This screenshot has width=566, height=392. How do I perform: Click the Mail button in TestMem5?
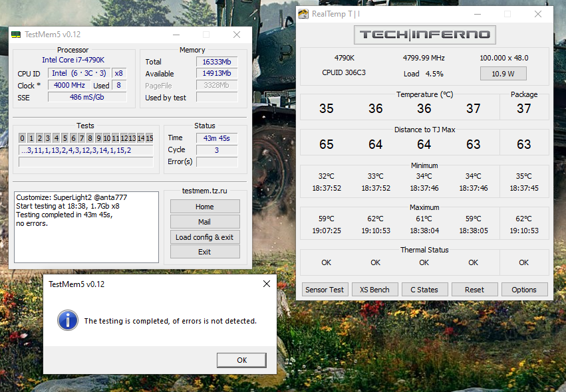[205, 222]
